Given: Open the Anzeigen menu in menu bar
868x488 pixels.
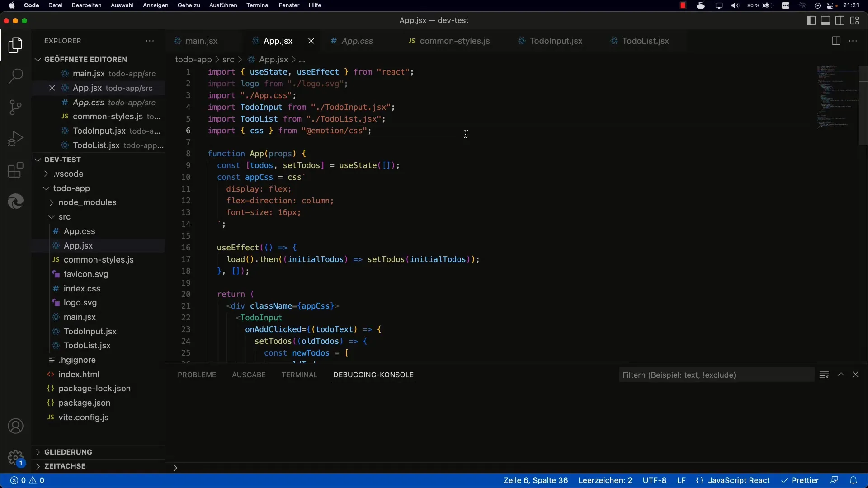Looking at the screenshot, I should pos(156,5).
